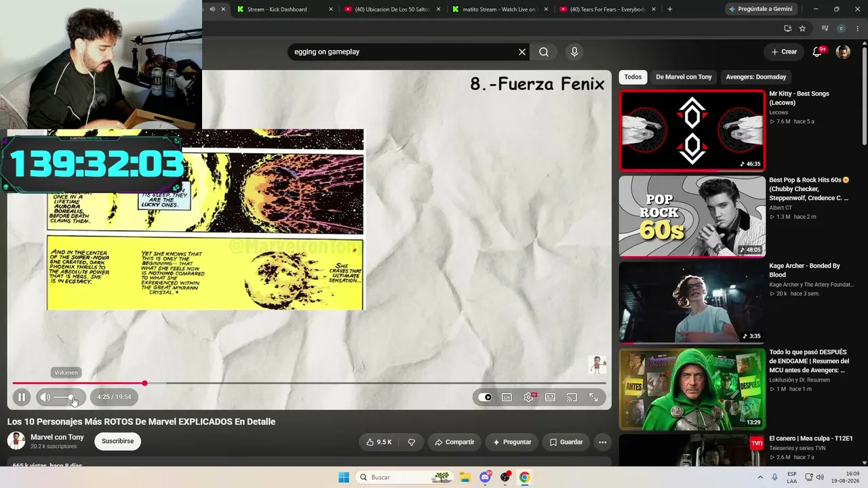Open 'Todo lo que pasó DESPUÉS DE ENDGAME' video
The height and width of the screenshot is (488, 868).
pos(692,388)
